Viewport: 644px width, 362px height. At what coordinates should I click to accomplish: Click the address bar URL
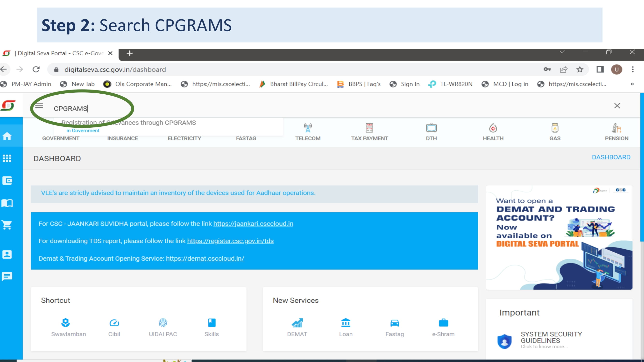tap(115, 70)
